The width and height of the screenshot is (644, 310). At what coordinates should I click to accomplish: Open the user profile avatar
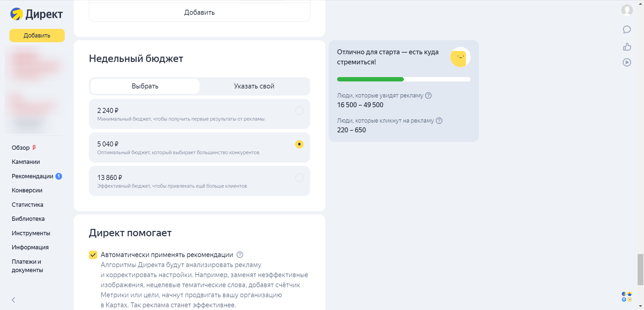point(627,10)
